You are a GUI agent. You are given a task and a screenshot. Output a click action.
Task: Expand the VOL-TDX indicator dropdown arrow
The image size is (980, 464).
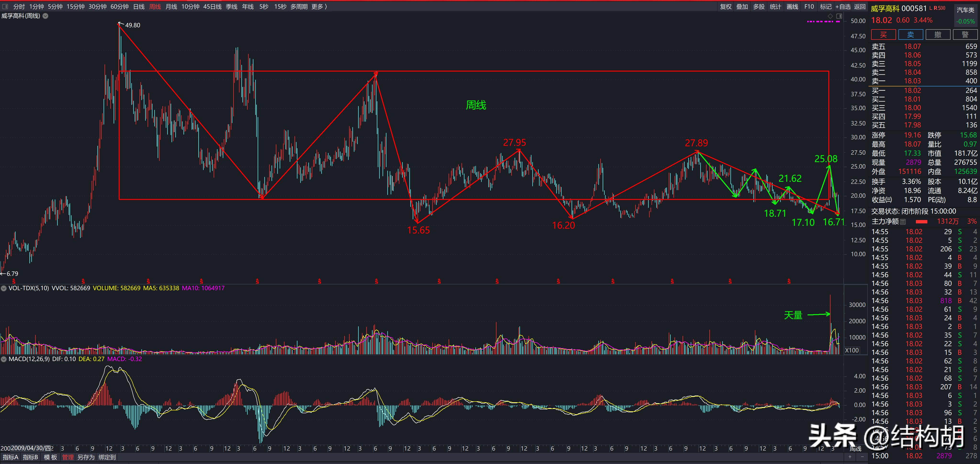click(x=4, y=288)
